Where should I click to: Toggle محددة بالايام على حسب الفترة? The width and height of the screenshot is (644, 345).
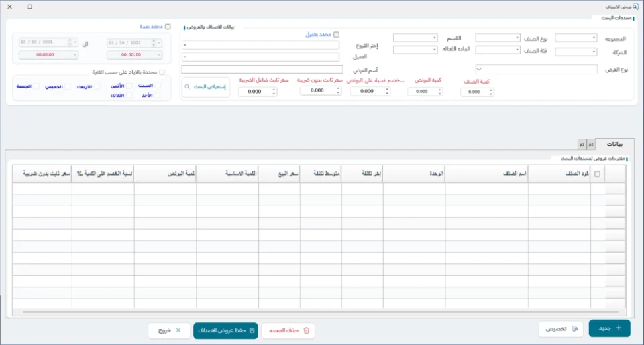(162, 72)
